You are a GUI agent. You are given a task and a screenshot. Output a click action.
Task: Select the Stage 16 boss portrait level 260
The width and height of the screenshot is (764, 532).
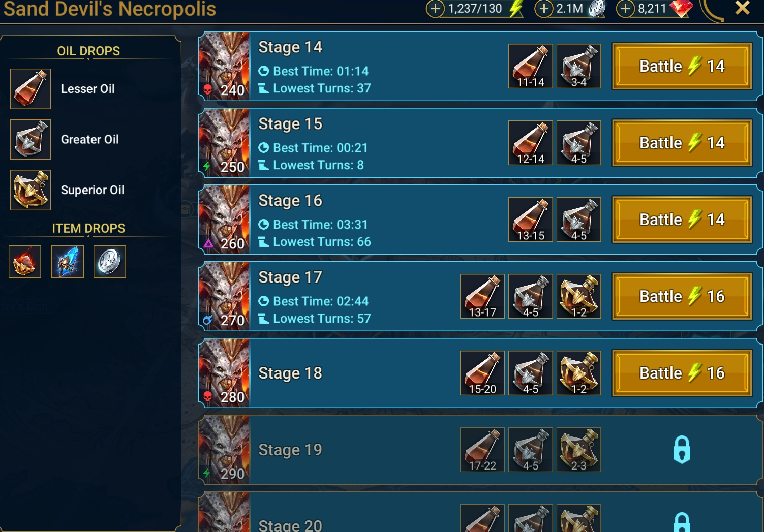(224, 219)
